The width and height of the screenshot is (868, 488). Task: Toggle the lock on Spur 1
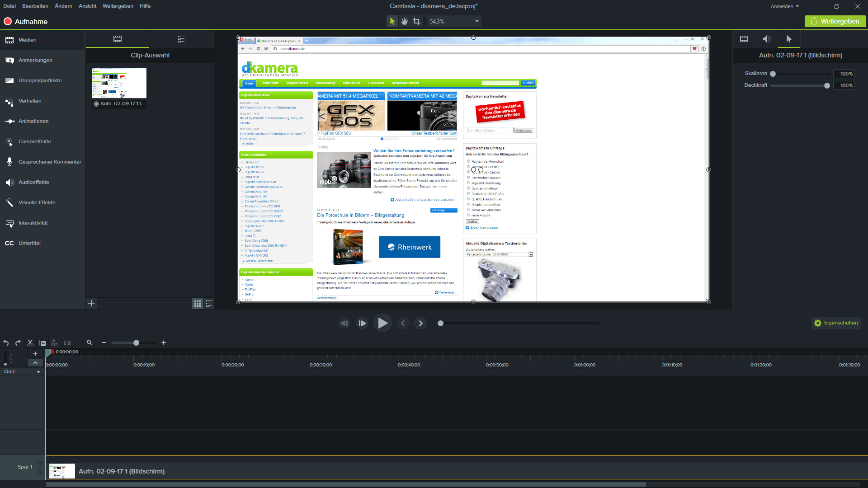(x=40, y=472)
